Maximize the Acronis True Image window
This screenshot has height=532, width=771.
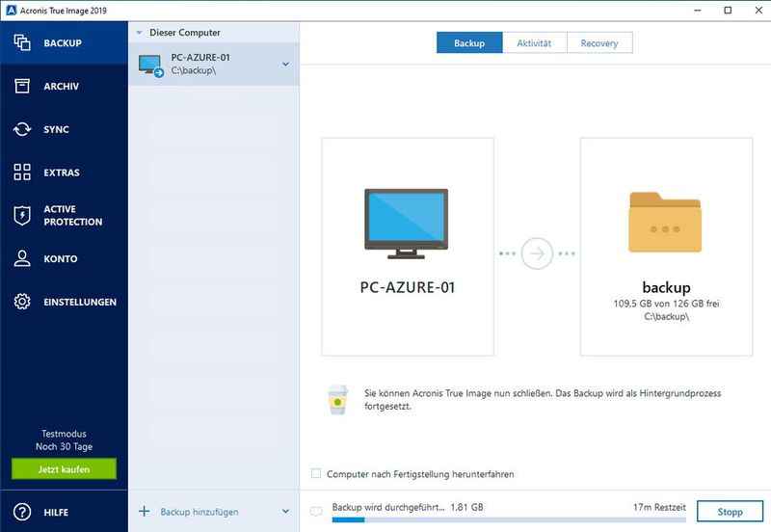[728, 11]
